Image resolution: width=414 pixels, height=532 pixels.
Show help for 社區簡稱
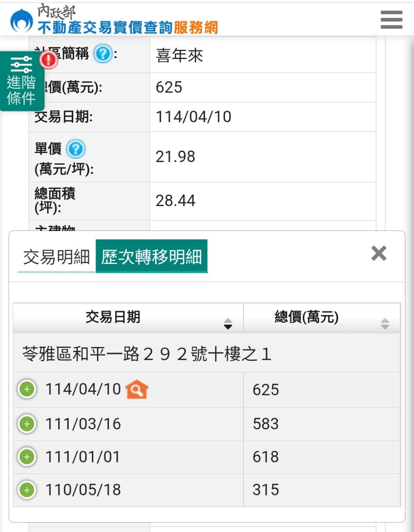[x=102, y=54]
